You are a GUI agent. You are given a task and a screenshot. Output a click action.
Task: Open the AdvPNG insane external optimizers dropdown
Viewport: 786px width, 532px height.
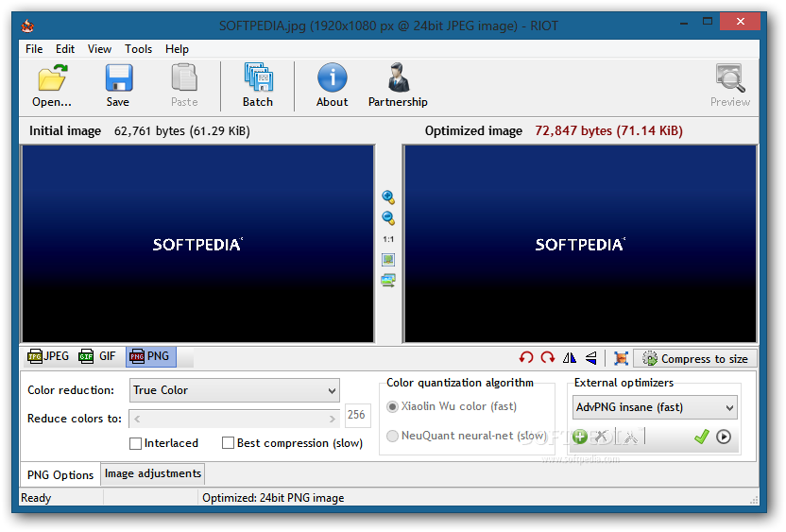point(655,407)
